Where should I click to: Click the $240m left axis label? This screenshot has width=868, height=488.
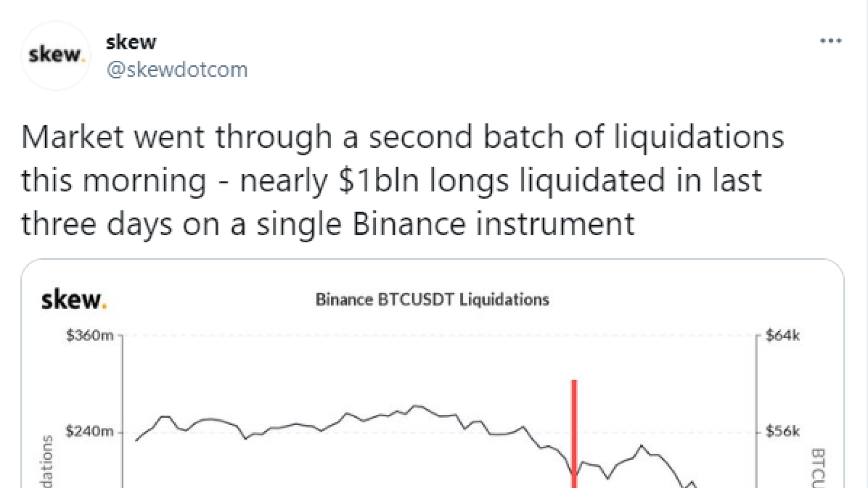point(90,432)
